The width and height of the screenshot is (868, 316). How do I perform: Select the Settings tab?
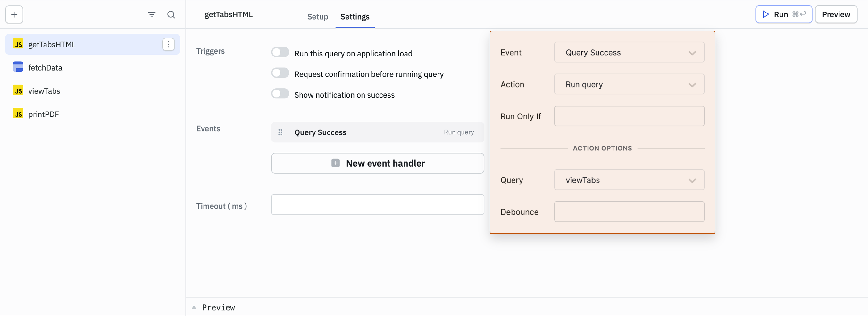(x=355, y=17)
